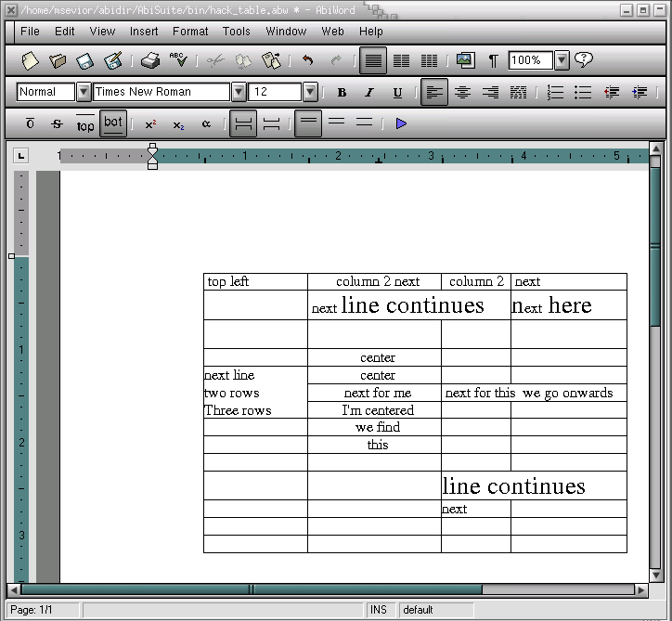Click the New document icon
Image resolution: width=672 pixels, height=621 pixels.
pyautogui.click(x=31, y=61)
